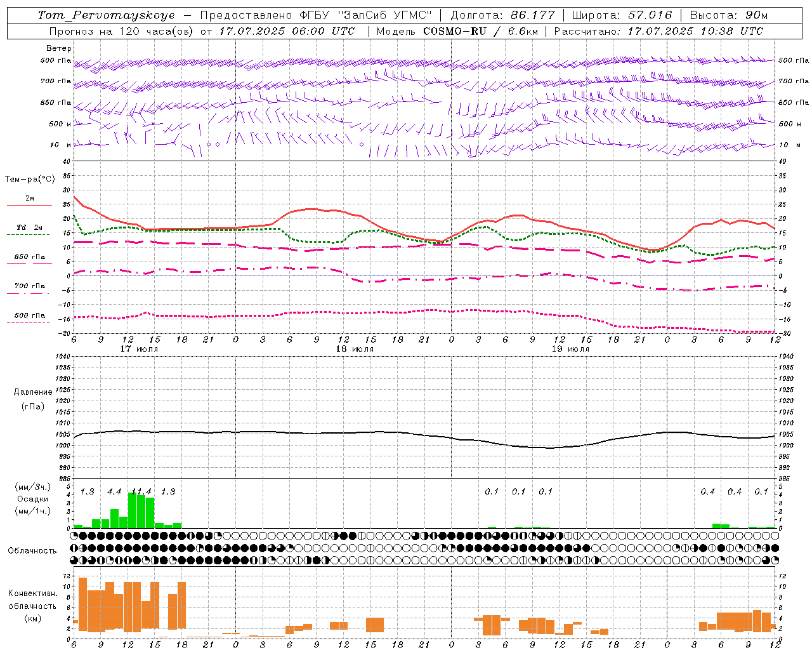The width and height of the screenshot is (812, 650).
Task: Click the (гПа) unit under Давление
Action: pyautogui.click(x=33, y=406)
